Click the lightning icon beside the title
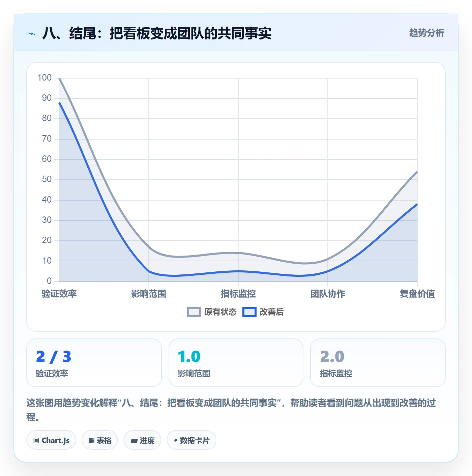Image resolution: width=472 pixels, height=476 pixels. [32, 34]
